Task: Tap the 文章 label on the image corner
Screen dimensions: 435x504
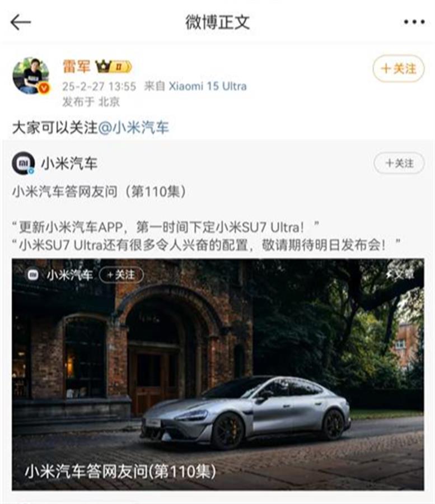Action: [400, 274]
